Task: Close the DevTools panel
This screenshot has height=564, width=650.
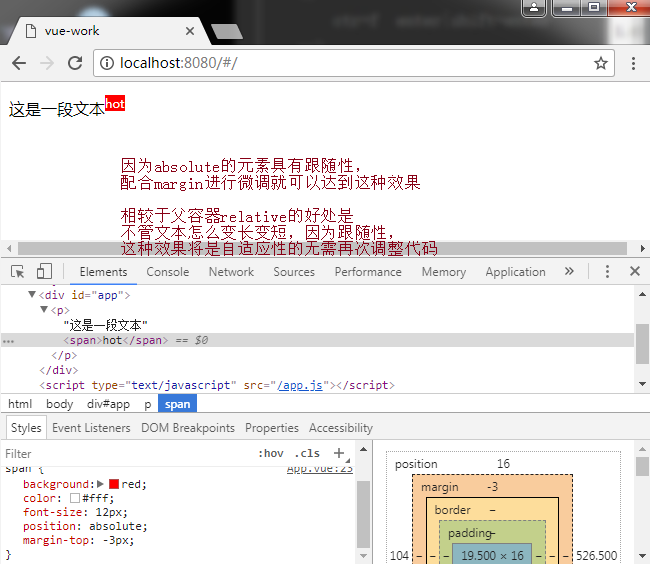Action: coord(635,271)
